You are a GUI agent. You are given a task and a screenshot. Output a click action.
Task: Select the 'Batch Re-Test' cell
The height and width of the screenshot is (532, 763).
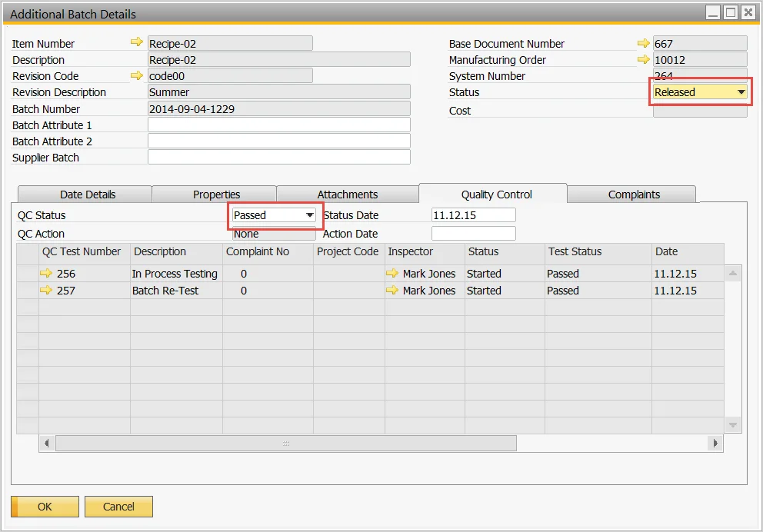176,291
